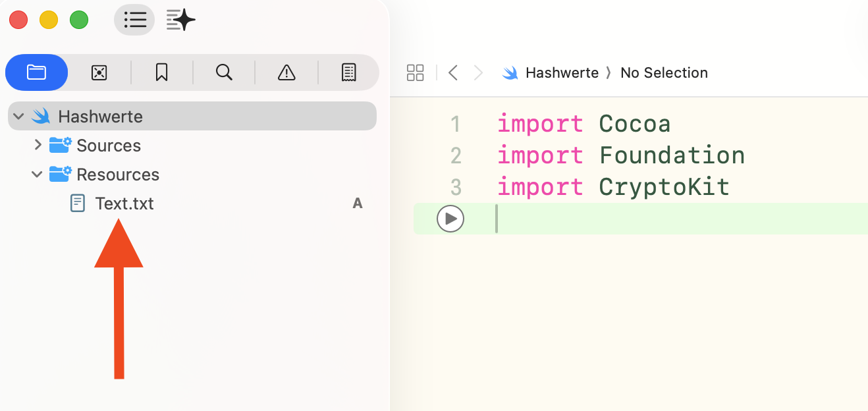Open the coding assistant sparkle icon
This screenshot has height=411, width=868.
[x=181, y=20]
